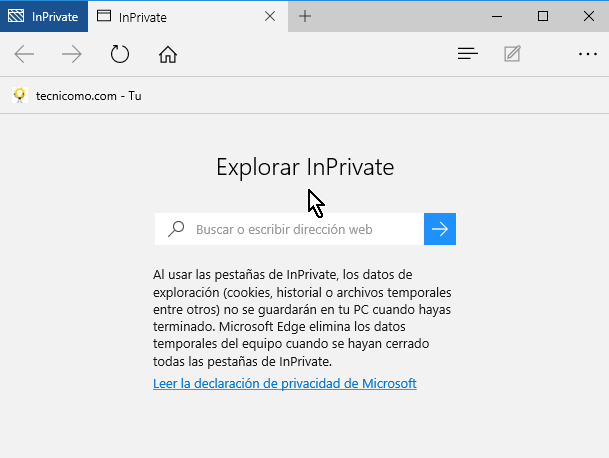Go forward with the forward arrow
The width and height of the screenshot is (609, 458).
72,54
